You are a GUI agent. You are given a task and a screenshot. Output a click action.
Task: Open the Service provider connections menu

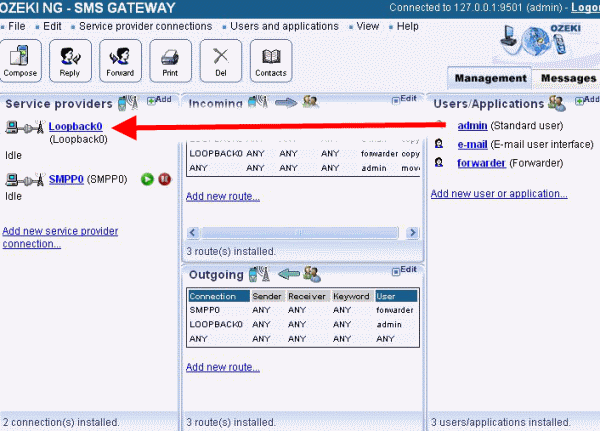(145, 25)
